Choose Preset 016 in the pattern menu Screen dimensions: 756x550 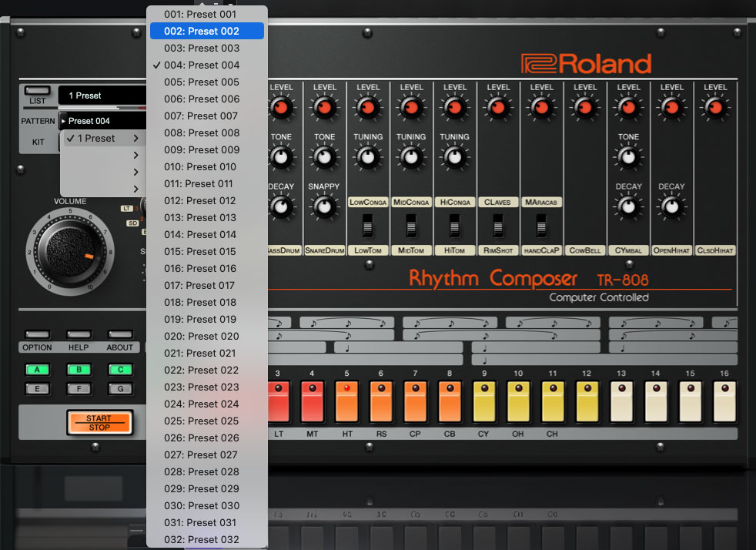pyautogui.click(x=207, y=268)
